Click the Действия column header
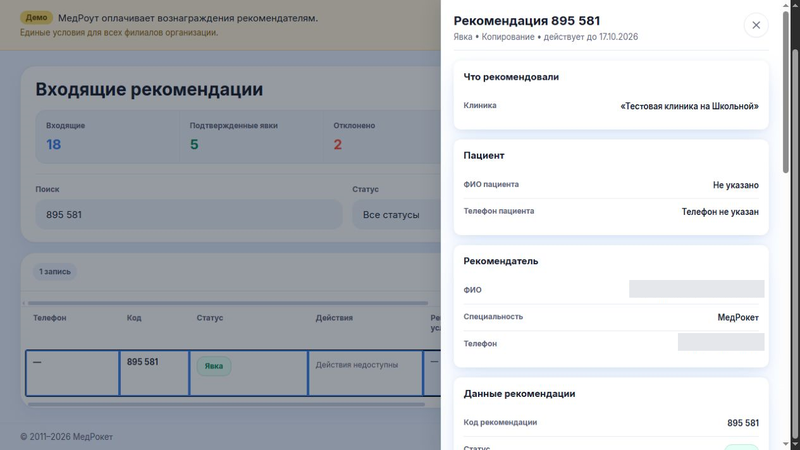Viewport: 800px width, 450px height. [x=334, y=317]
